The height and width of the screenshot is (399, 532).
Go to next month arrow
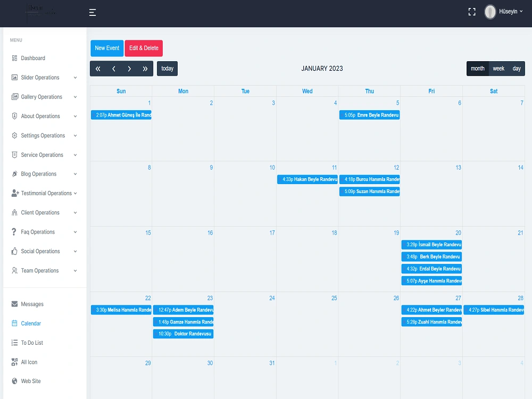click(129, 69)
